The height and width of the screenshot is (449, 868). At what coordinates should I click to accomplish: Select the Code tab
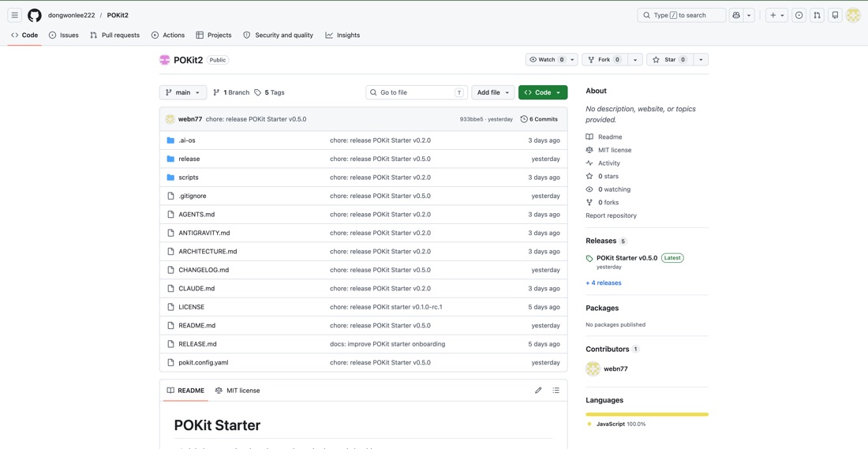24,35
